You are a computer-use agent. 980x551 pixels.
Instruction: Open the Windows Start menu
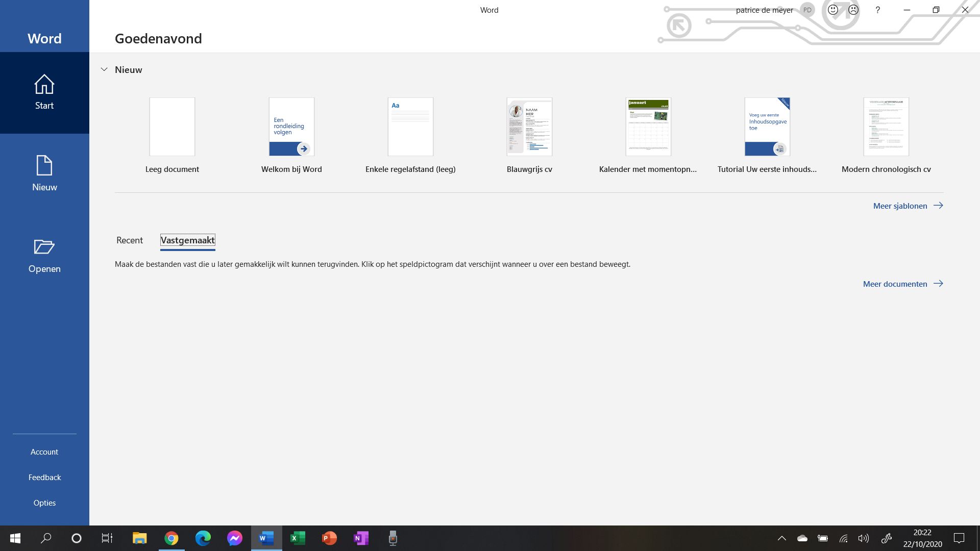click(x=15, y=538)
